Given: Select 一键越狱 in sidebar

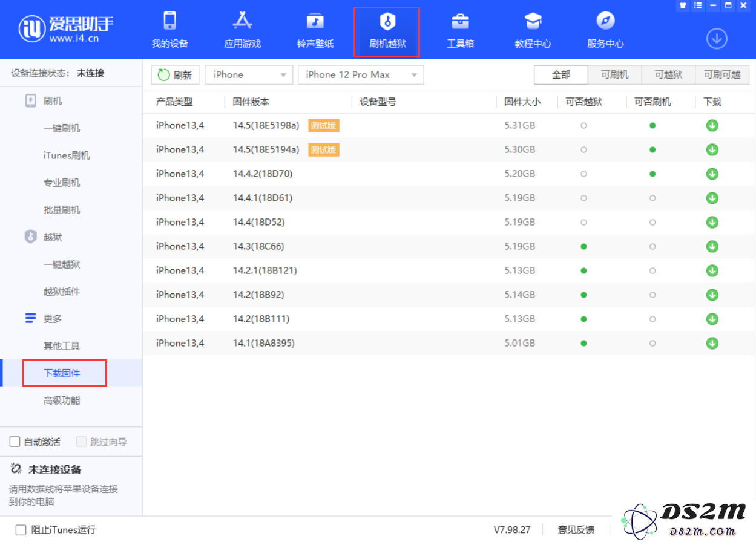Looking at the screenshot, I should (62, 264).
